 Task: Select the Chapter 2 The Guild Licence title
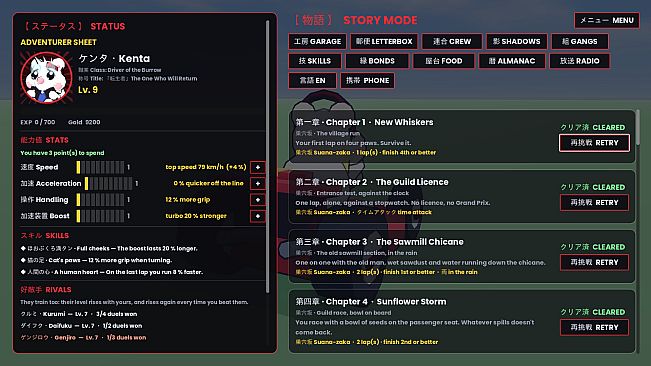coord(372,182)
